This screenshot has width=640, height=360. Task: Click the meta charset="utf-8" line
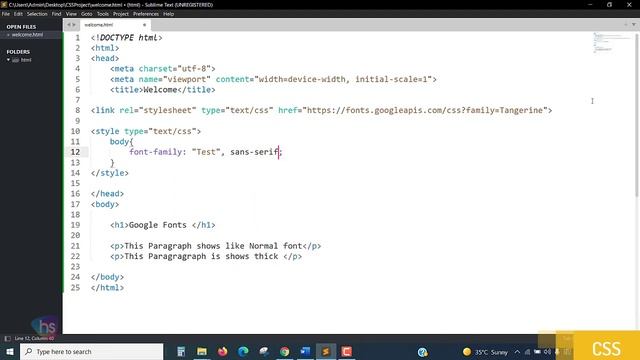pos(162,69)
